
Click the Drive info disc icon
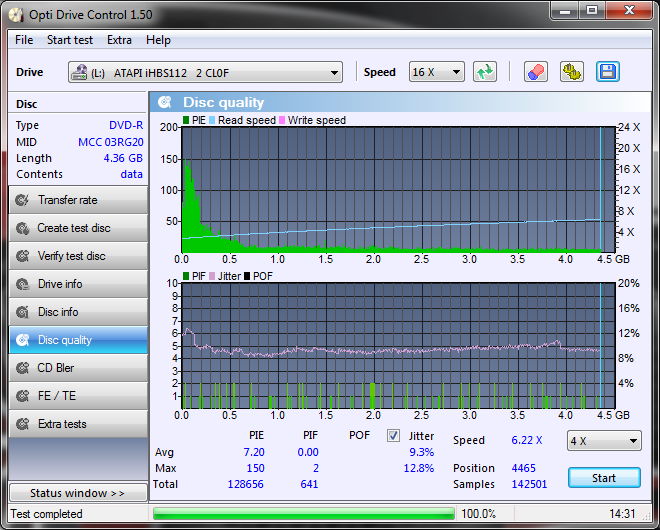point(22,284)
